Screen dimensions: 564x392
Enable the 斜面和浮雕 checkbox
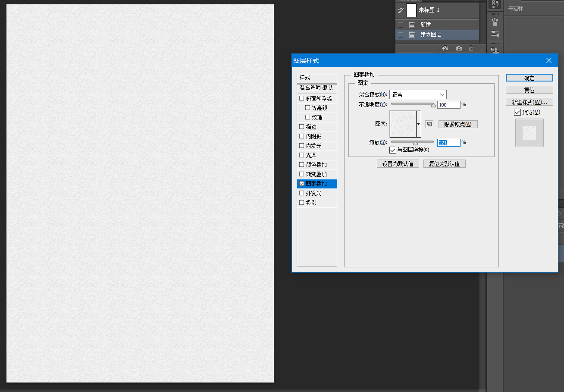click(302, 98)
